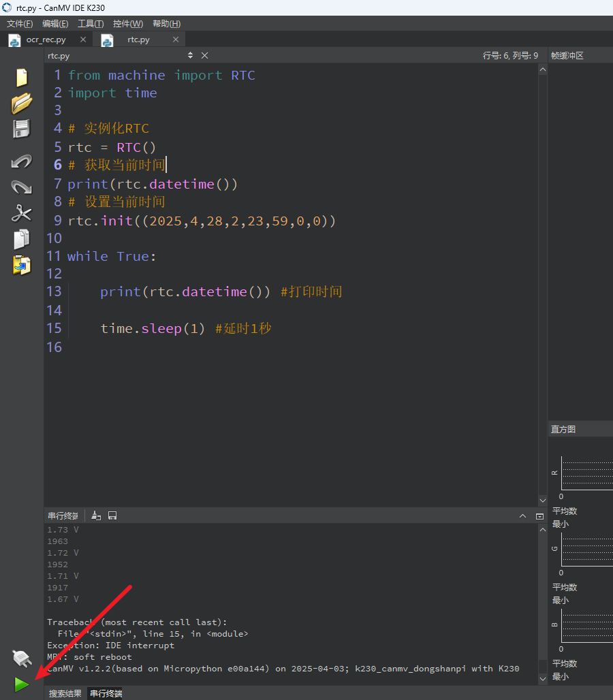
Task: Click the editor scrollbar down arrow
Action: pyautogui.click(x=543, y=500)
